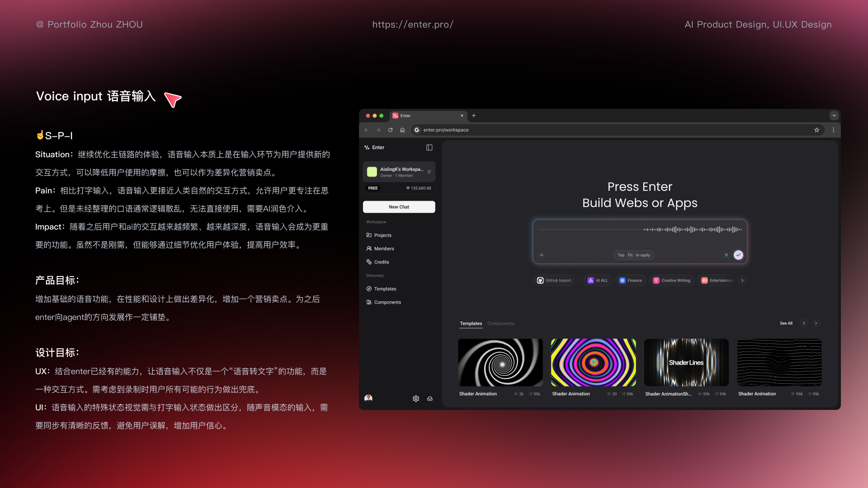The width and height of the screenshot is (868, 488).
Task: Open the inbox icon in sidebar footer
Action: click(430, 399)
